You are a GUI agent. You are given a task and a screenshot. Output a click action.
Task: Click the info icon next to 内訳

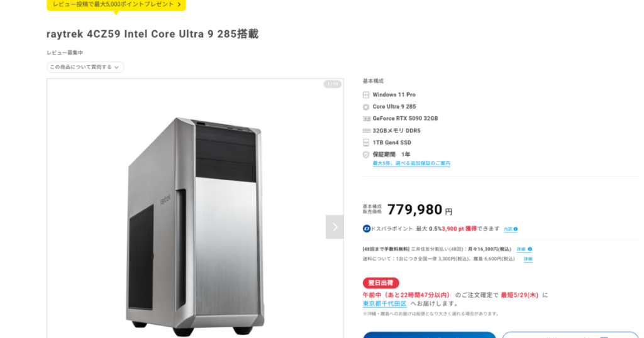point(516,229)
